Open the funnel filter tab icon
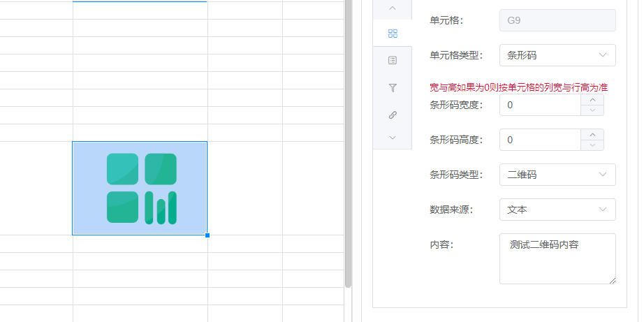 click(x=393, y=88)
